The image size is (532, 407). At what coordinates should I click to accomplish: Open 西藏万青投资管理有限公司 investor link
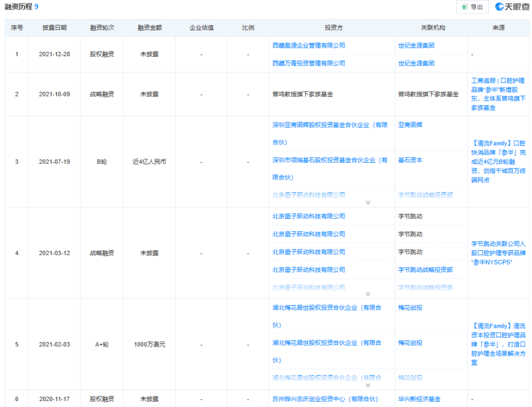(x=308, y=63)
